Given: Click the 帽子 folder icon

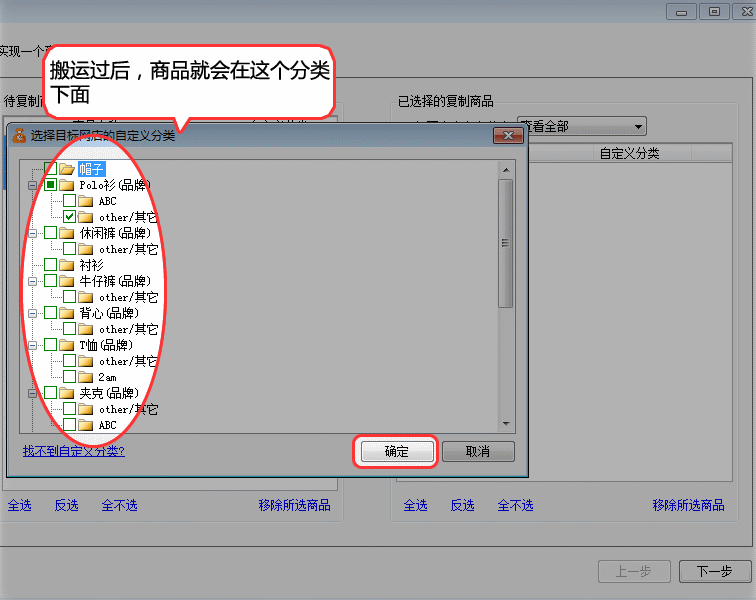Looking at the screenshot, I should (67, 169).
